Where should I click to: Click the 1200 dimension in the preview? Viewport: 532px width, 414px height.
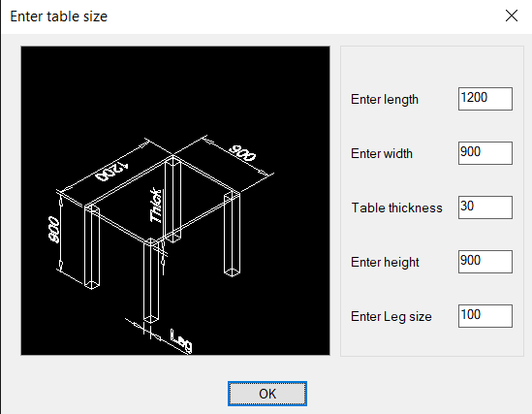pyautogui.click(x=111, y=171)
